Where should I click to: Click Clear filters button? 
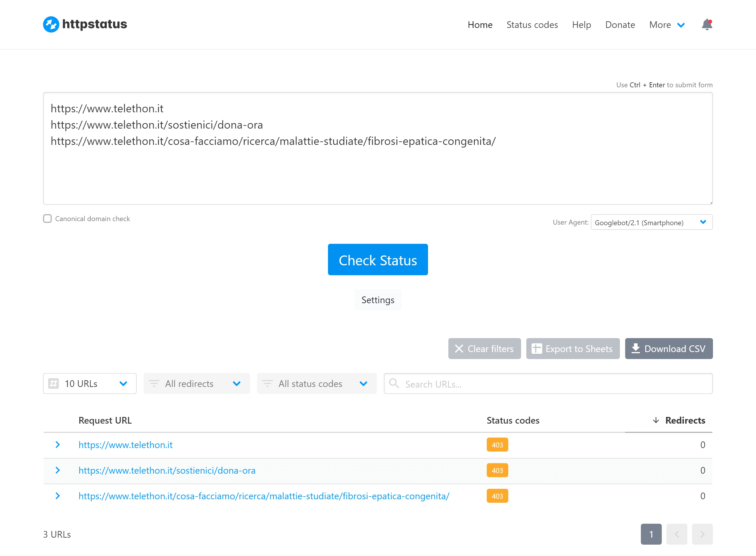[484, 348]
